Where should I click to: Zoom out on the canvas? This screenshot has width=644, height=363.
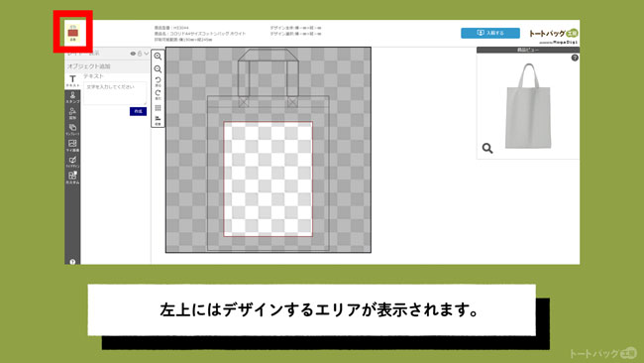[158, 69]
